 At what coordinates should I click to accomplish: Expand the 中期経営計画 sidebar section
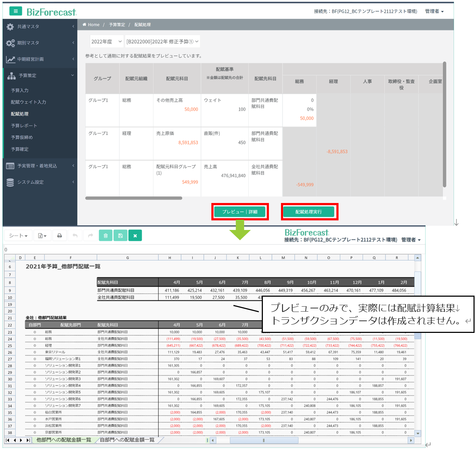click(x=40, y=59)
